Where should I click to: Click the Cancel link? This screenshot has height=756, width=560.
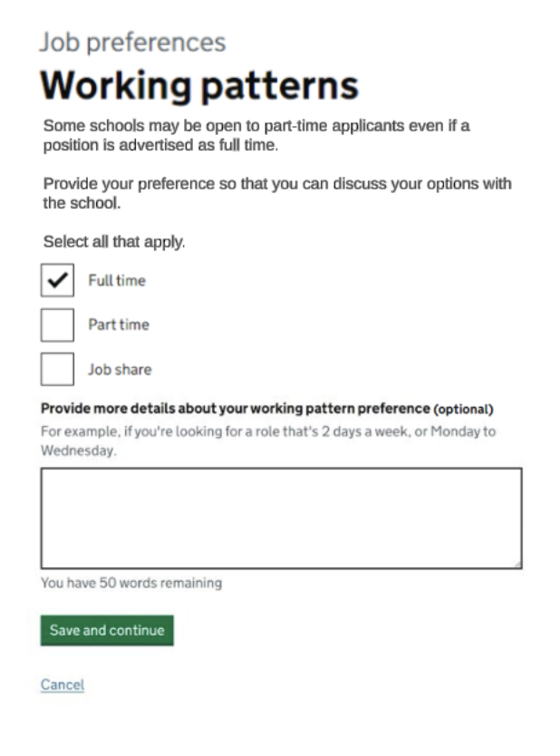tap(63, 684)
